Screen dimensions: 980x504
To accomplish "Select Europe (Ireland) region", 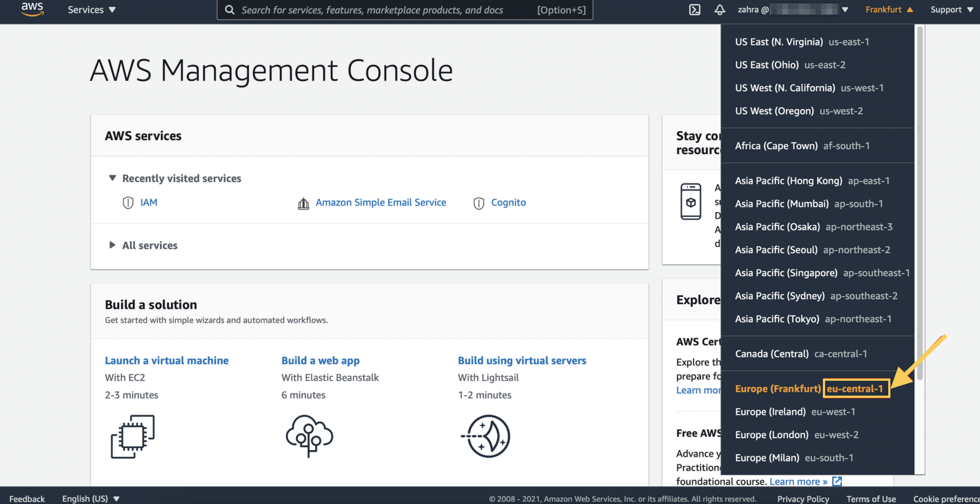I will (x=817, y=411).
